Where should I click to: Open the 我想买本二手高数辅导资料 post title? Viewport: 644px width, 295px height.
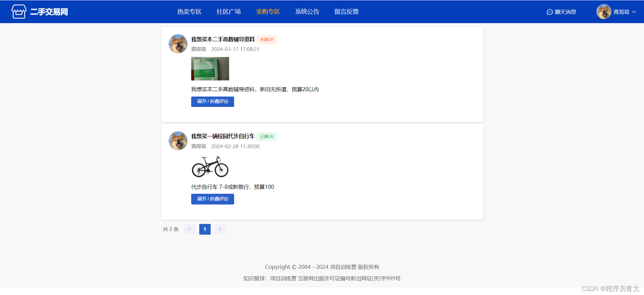point(223,40)
